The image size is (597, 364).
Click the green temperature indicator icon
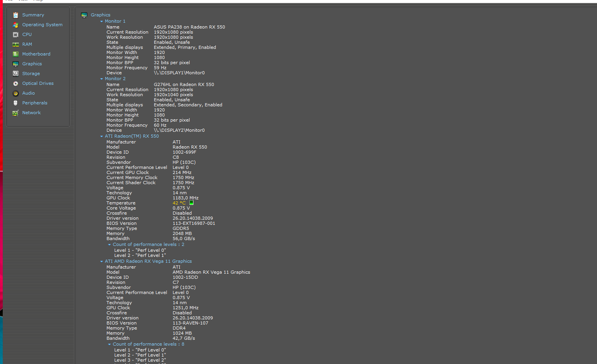[x=191, y=203]
